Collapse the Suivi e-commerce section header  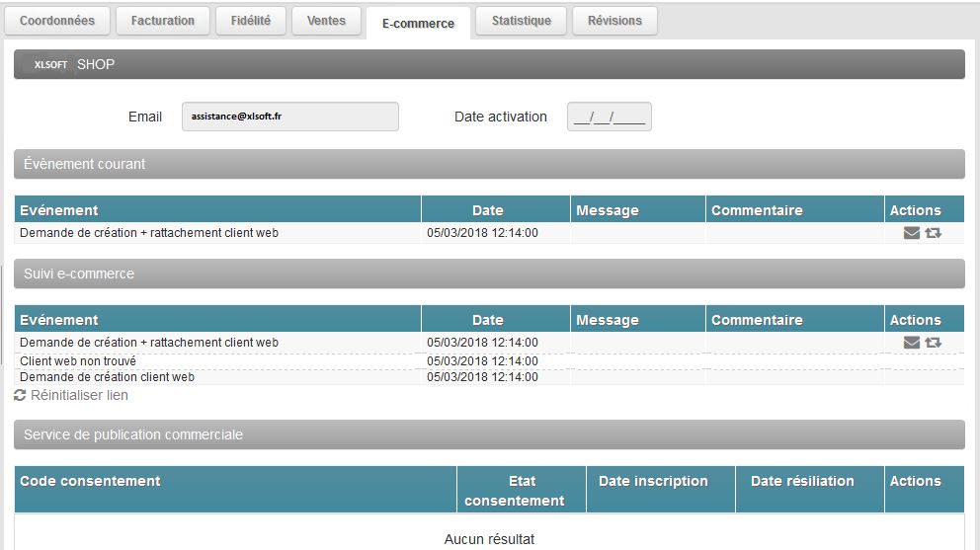tap(489, 274)
